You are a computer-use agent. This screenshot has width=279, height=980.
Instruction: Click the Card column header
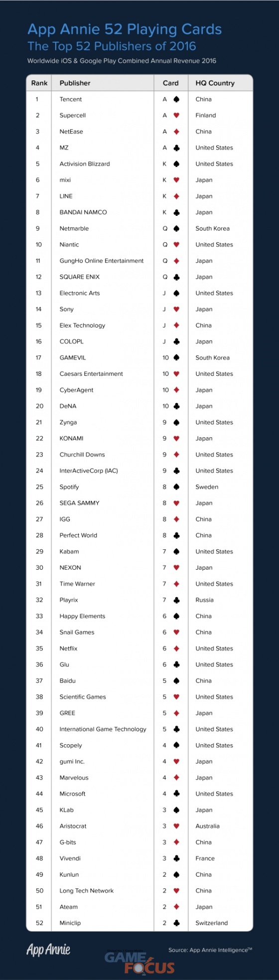(170, 83)
